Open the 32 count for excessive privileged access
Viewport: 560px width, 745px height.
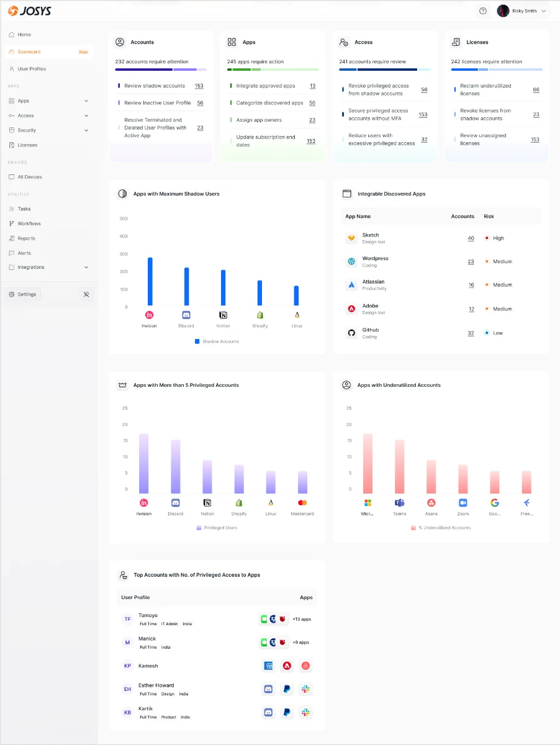click(424, 139)
